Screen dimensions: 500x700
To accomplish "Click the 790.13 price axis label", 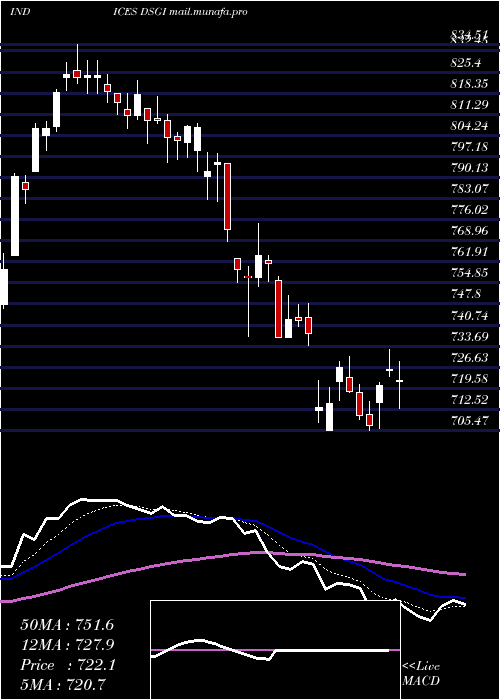I will click(468, 168).
